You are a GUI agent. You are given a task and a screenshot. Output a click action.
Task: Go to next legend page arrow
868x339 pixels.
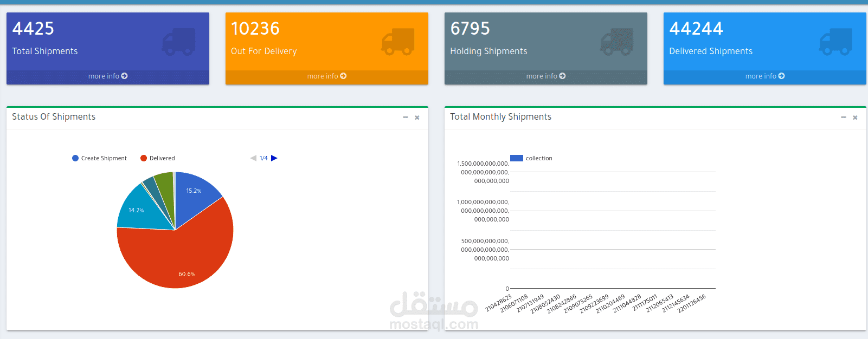(274, 158)
